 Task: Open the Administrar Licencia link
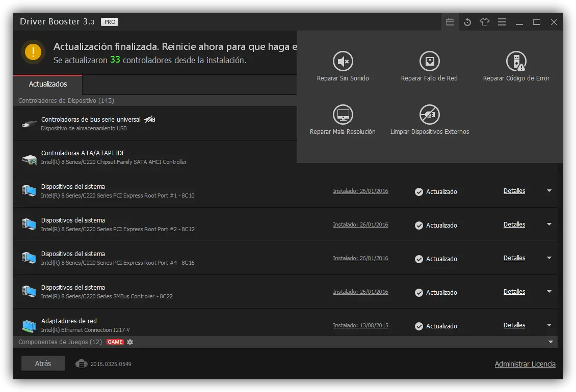[525, 364]
